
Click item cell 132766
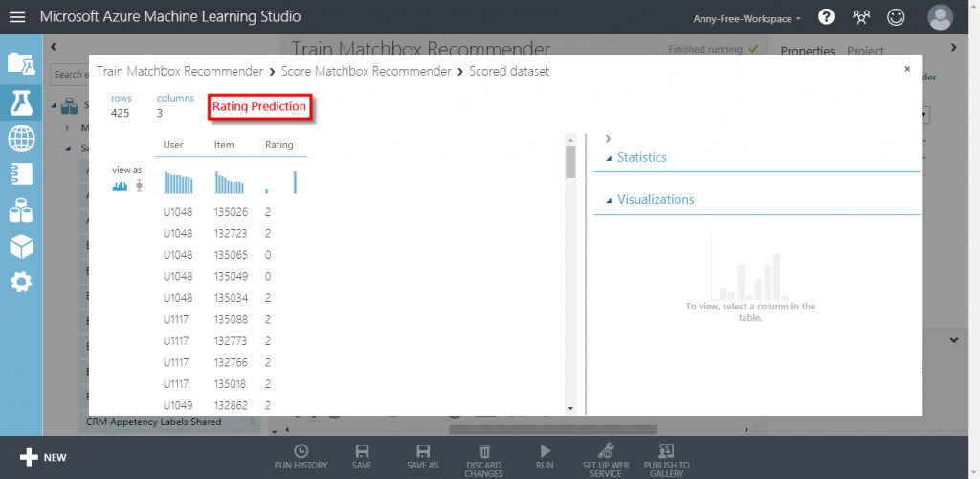(231, 363)
